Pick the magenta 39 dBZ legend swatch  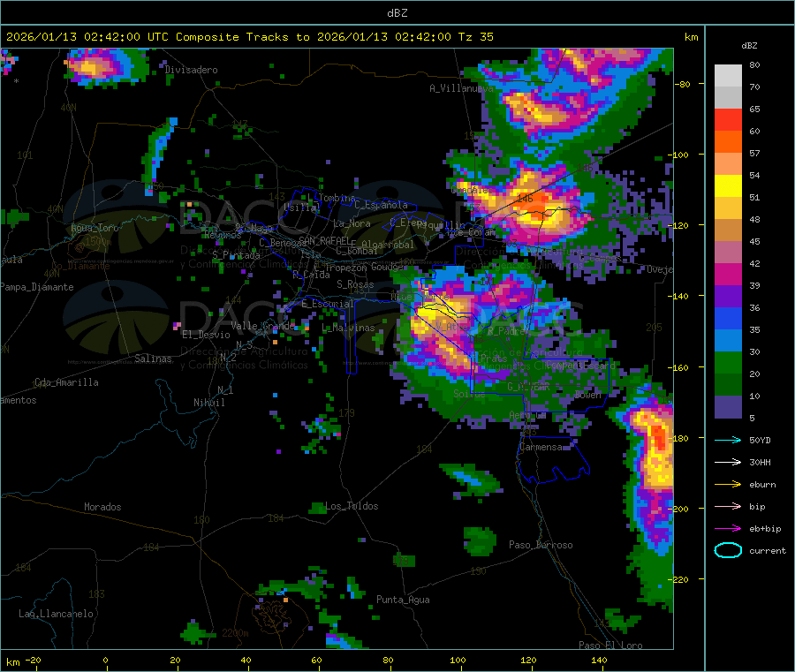[728, 274]
